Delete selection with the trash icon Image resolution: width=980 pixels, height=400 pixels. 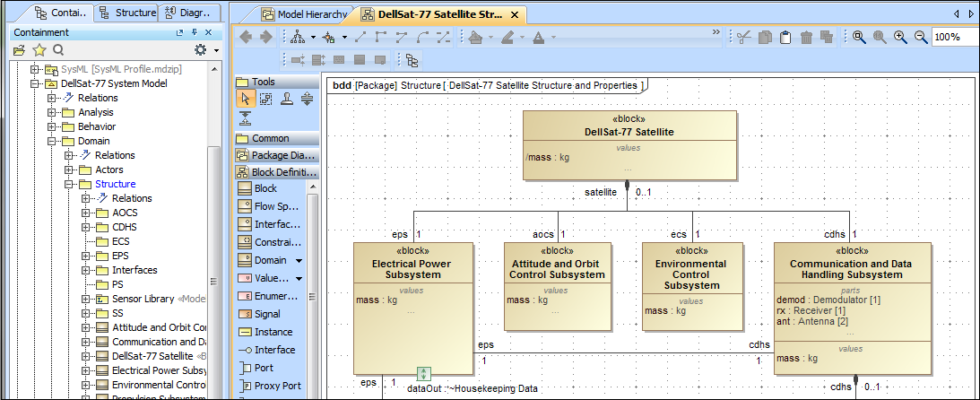tap(806, 38)
